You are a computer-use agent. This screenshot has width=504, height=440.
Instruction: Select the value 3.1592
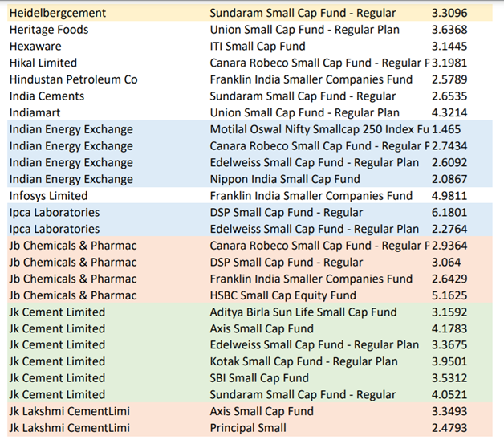click(x=449, y=312)
